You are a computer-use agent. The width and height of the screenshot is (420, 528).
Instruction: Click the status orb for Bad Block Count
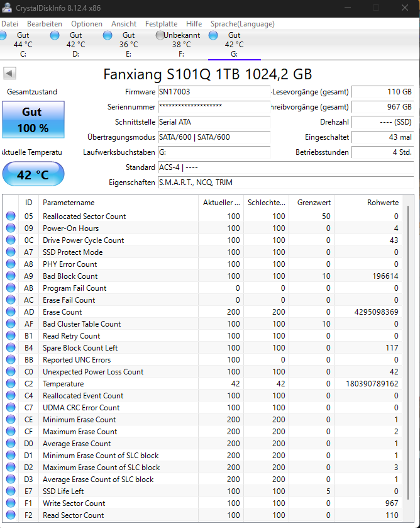[x=11, y=276]
